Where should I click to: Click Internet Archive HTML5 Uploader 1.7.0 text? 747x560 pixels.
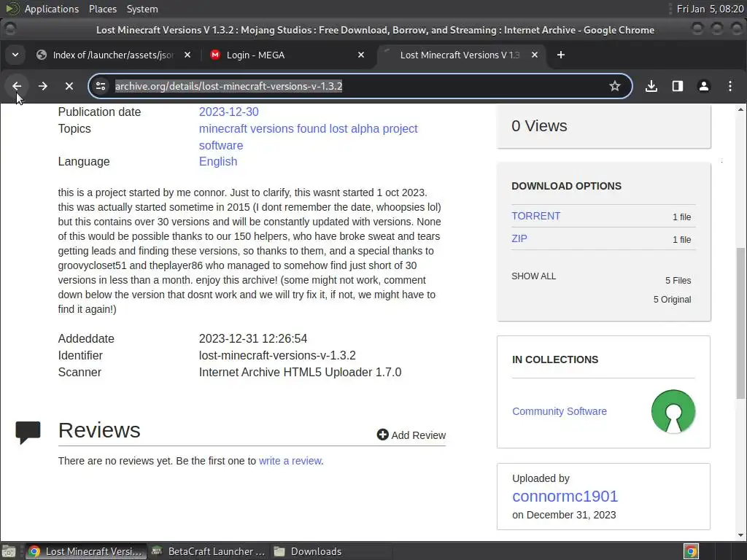(300, 373)
